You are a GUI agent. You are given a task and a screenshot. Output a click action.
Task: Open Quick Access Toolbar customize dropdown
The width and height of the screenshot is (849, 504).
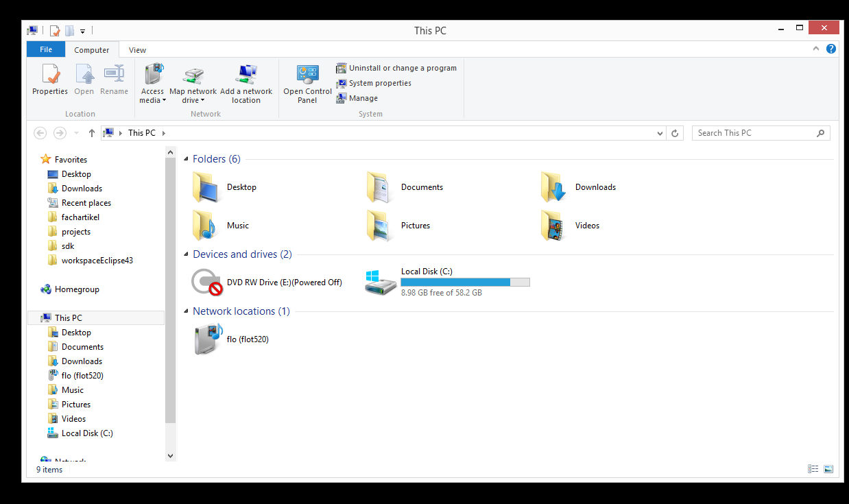(x=82, y=31)
